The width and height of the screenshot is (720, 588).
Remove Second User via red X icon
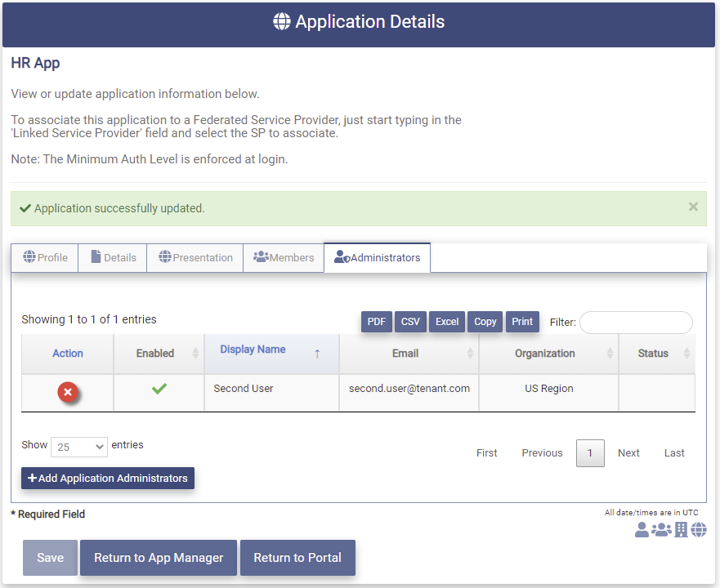tap(68, 392)
